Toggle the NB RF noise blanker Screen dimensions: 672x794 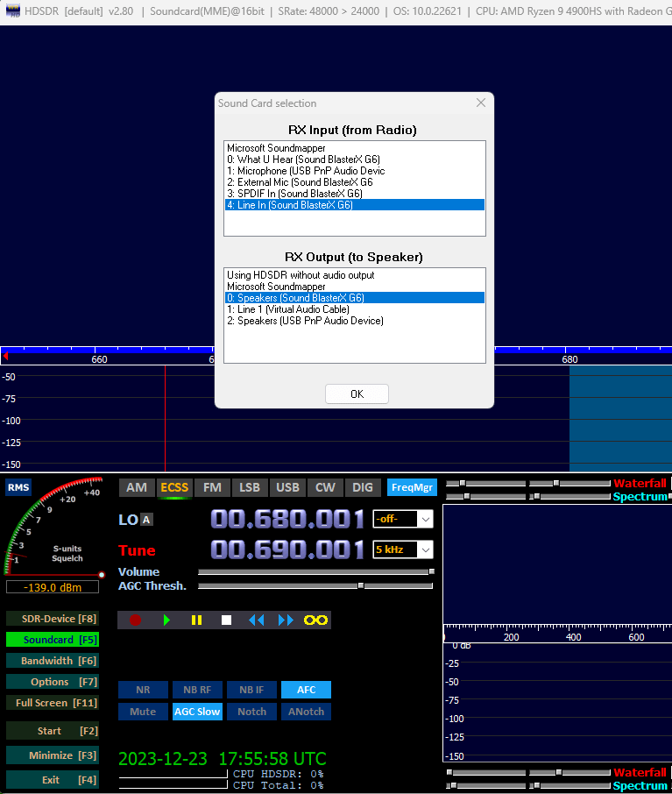[197, 690]
